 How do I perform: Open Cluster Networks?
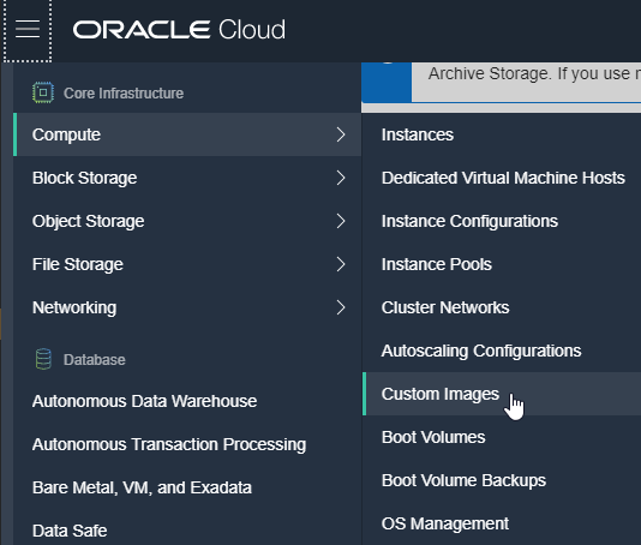pos(445,307)
